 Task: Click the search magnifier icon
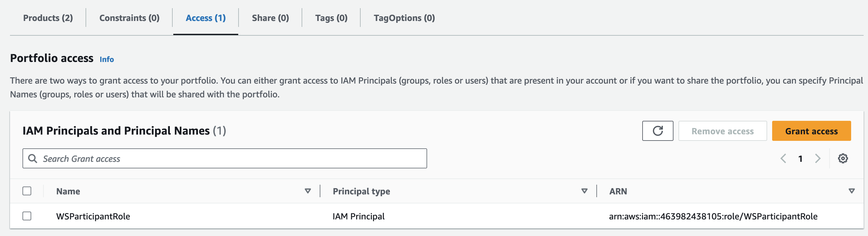pos(33,158)
